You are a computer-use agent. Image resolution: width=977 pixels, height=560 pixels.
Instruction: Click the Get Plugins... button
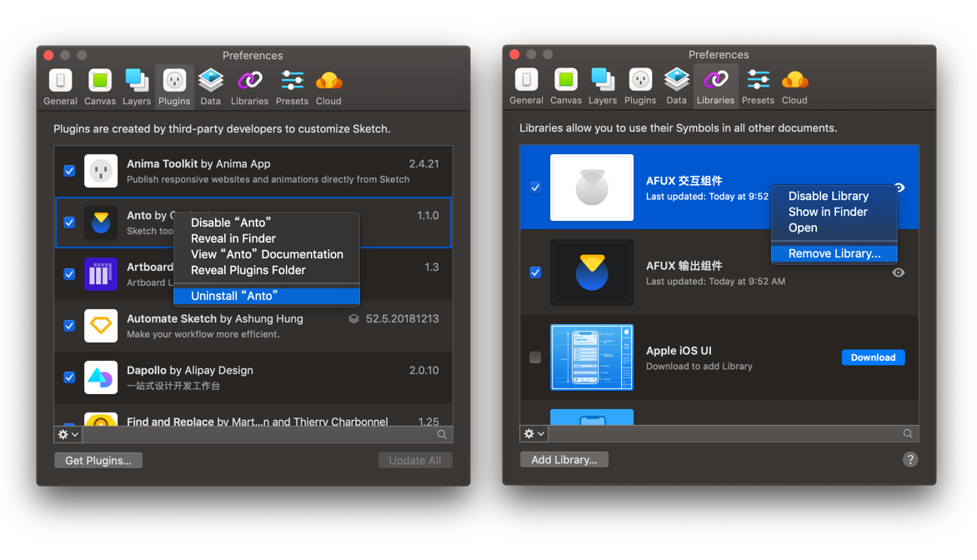coord(98,460)
